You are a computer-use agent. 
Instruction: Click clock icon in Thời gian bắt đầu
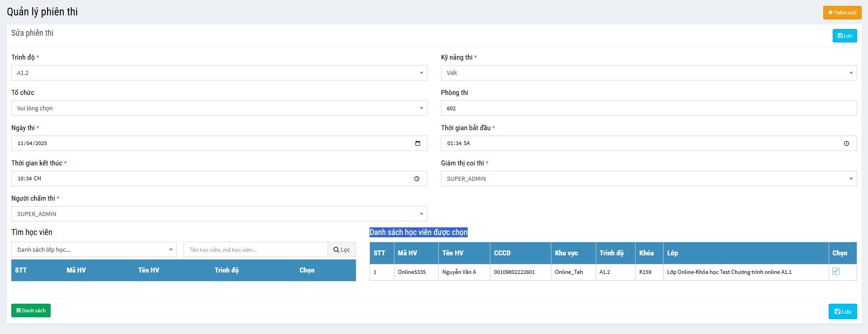pyautogui.click(x=846, y=143)
